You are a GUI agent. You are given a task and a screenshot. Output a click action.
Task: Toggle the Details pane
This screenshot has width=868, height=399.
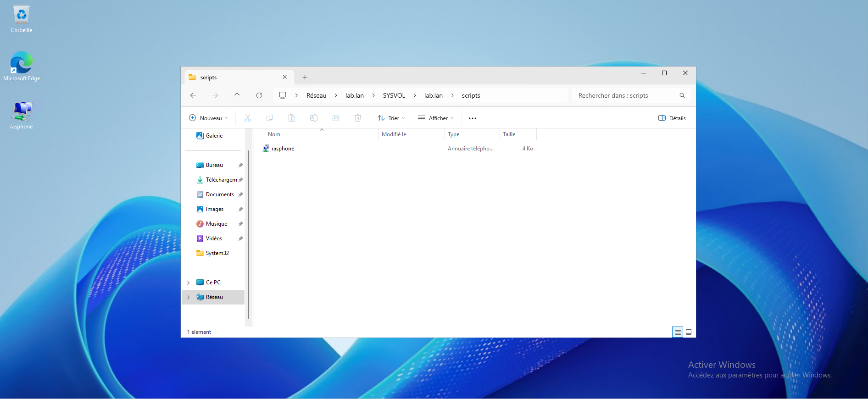(672, 118)
